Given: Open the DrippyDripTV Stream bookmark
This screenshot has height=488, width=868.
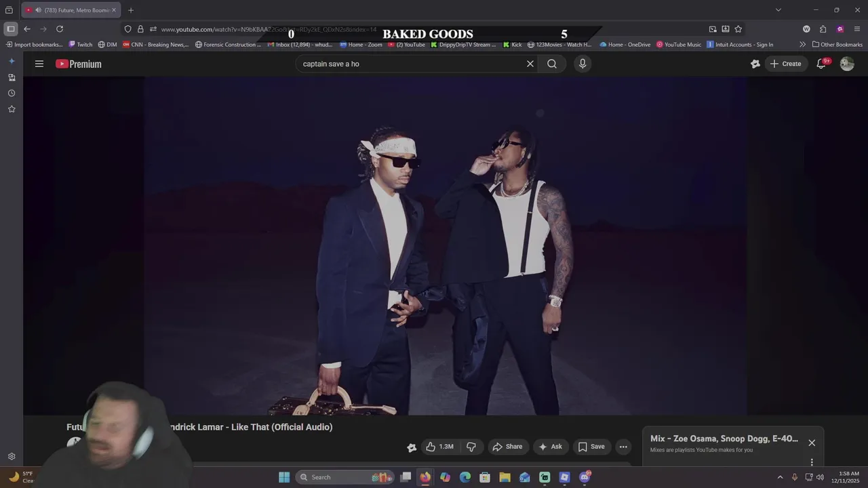Looking at the screenshot, I should coord(464,45).
